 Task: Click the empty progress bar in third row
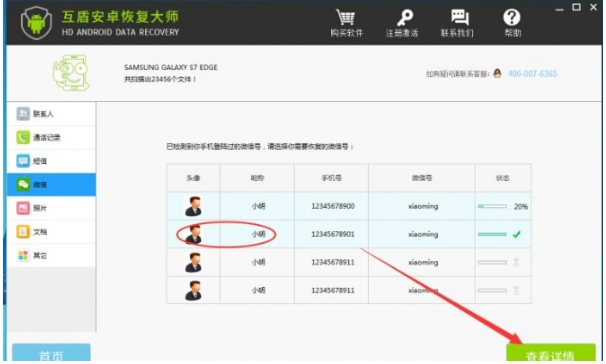pos(492,262)
